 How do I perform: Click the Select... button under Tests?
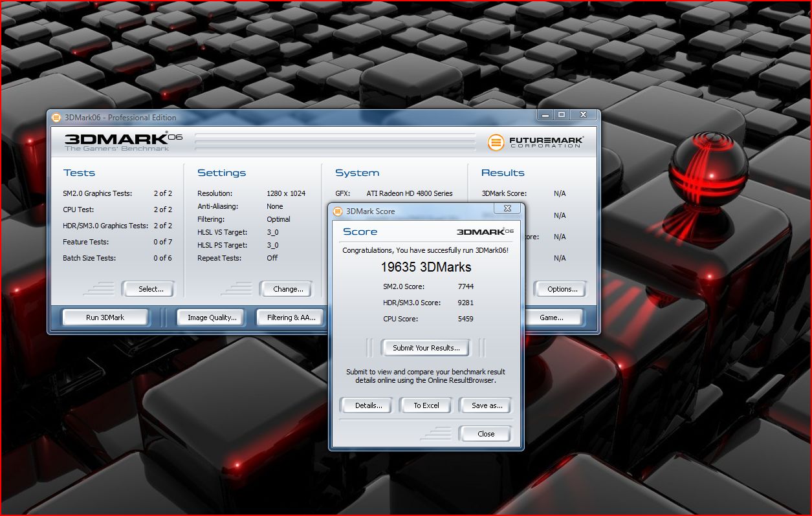tap(148, 289)
